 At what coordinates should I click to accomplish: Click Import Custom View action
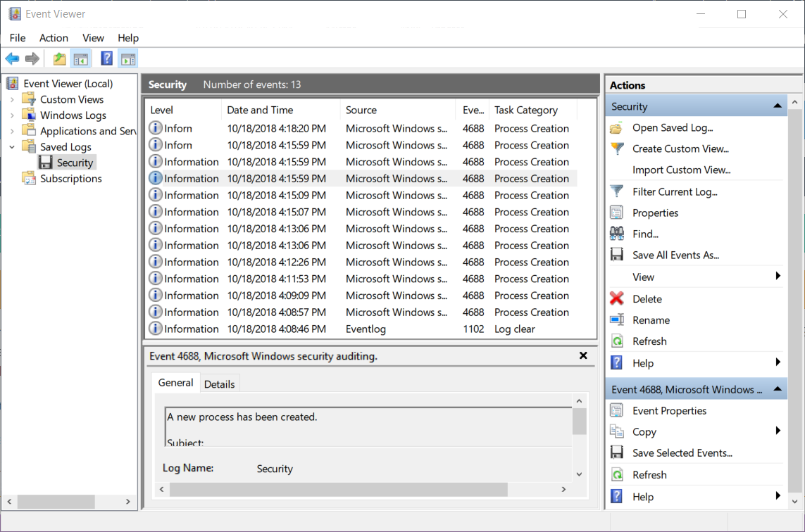pyautogui.click(x=681, y=170)
